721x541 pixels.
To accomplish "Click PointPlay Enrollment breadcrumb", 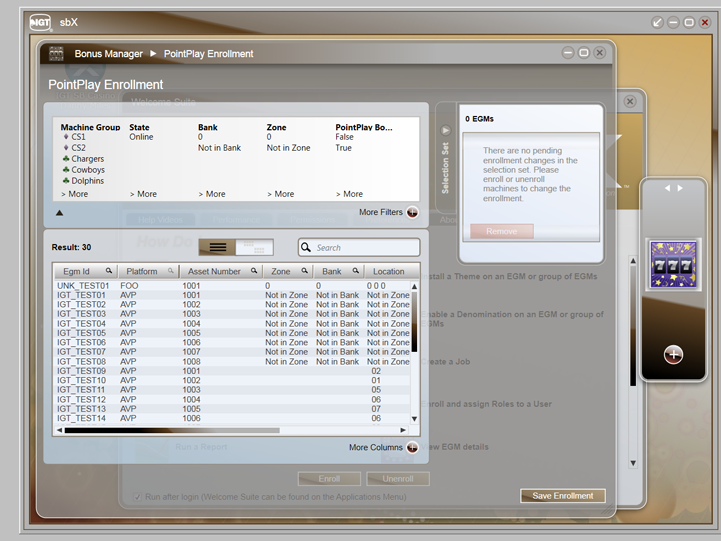I will 208,54.
